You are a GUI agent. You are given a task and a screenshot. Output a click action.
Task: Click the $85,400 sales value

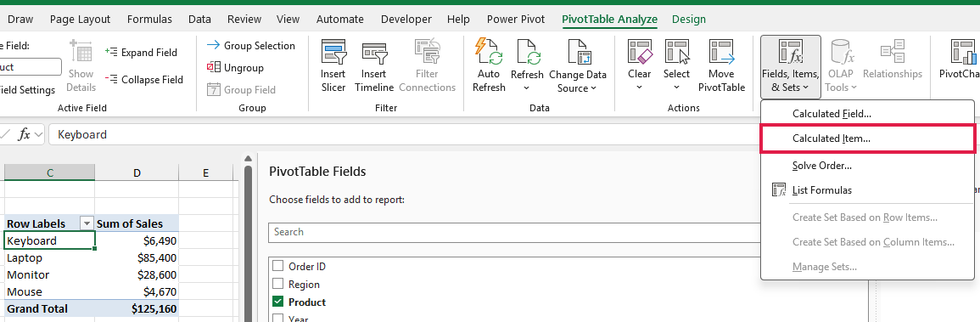click(137, 257)
